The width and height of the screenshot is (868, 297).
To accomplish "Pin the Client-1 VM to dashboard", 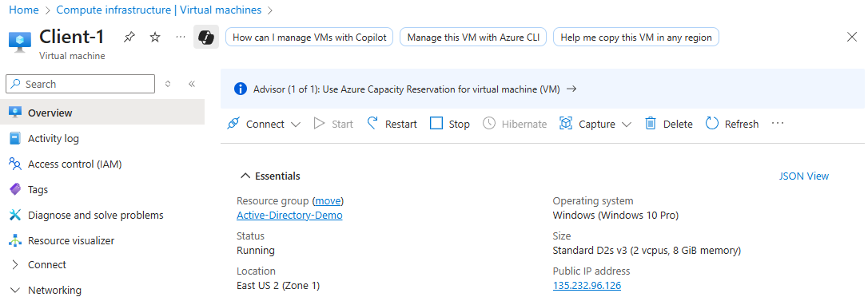I will click(x=129, y=37).
